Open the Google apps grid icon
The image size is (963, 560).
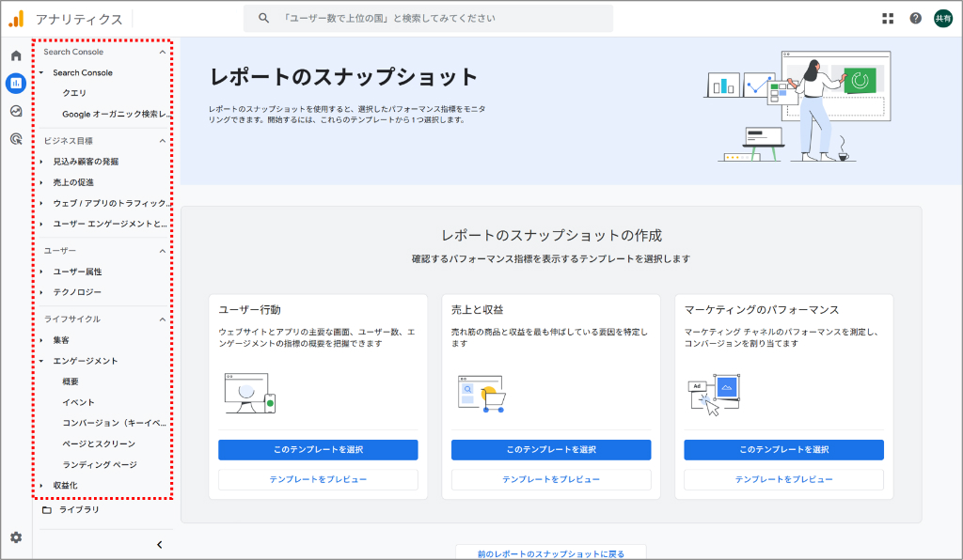[888, 18]
